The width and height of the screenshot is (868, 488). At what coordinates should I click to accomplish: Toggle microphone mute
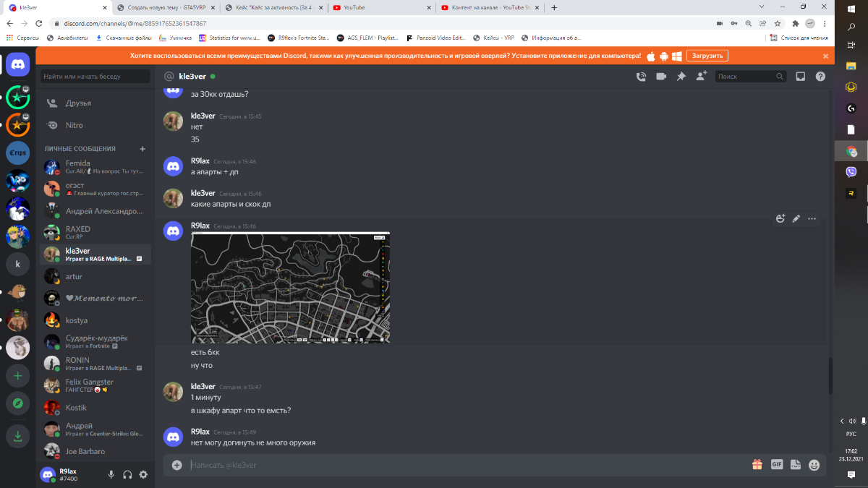click(x=111, y=474)
